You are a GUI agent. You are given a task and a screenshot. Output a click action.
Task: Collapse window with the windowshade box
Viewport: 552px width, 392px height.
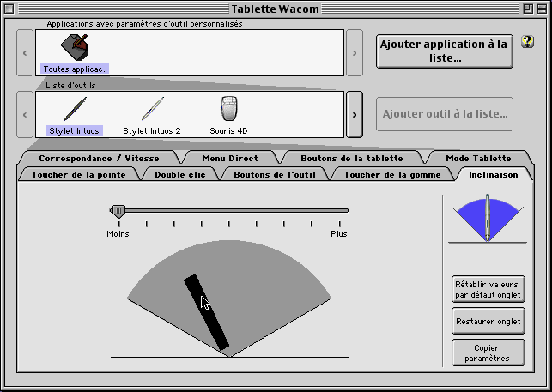pyautogui.click(x=542, y=9)
